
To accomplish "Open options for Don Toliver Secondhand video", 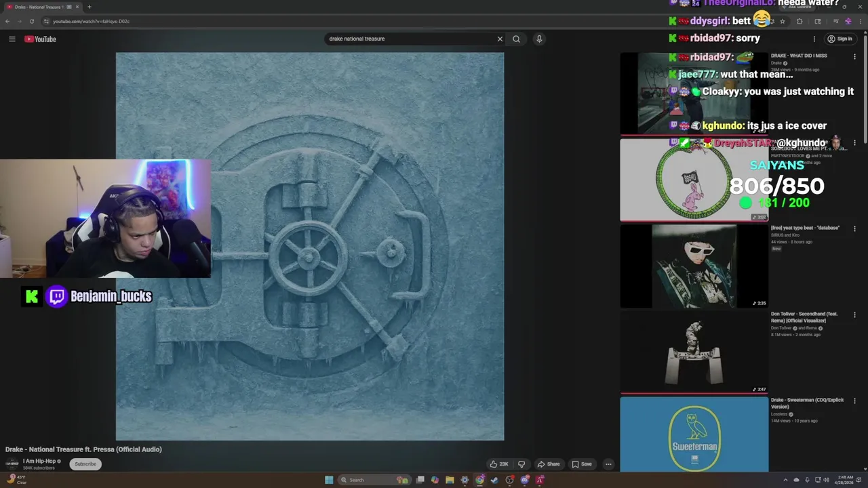I will coord(854,314).
